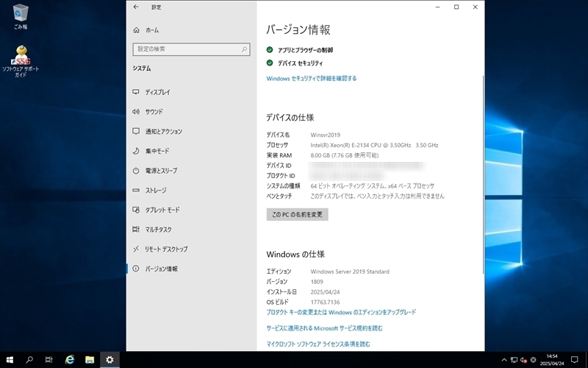Click the ペンとタッチ value text

377,196
